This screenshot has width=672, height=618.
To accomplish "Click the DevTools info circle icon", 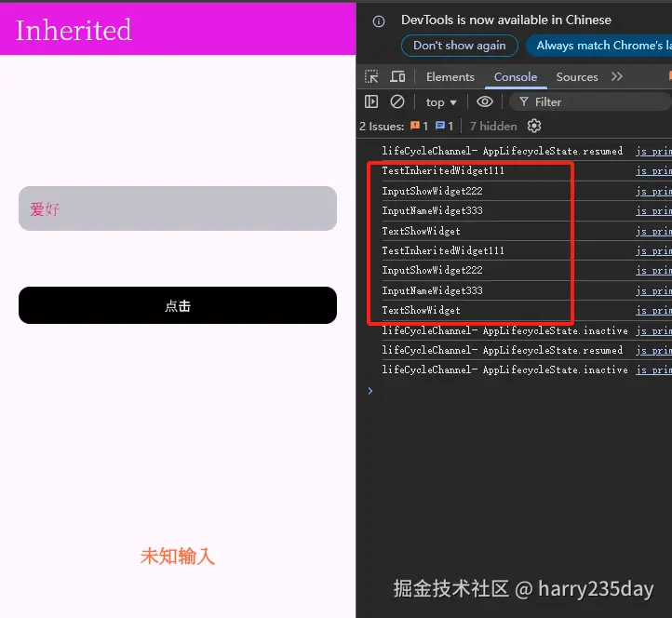I will coord(379,21).
